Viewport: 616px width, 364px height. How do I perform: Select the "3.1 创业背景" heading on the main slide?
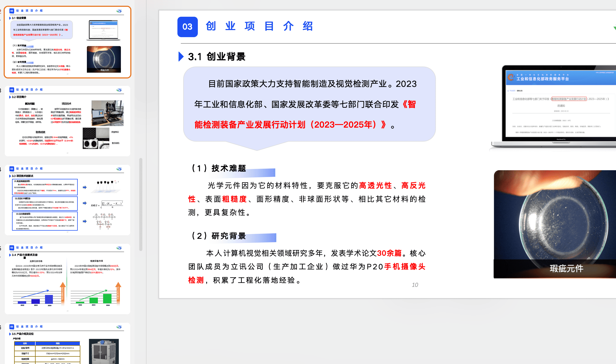tap(217, 56)
